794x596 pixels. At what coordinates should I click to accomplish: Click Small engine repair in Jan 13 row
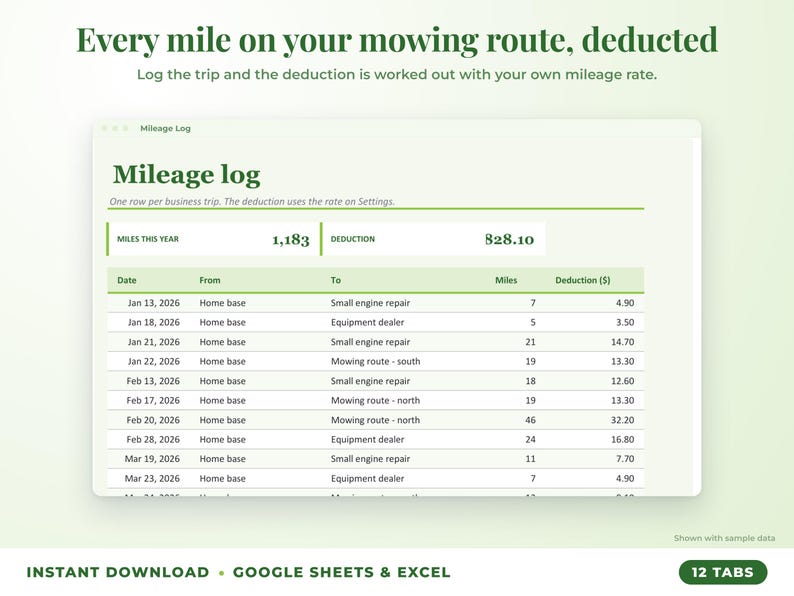coord(370,303)
